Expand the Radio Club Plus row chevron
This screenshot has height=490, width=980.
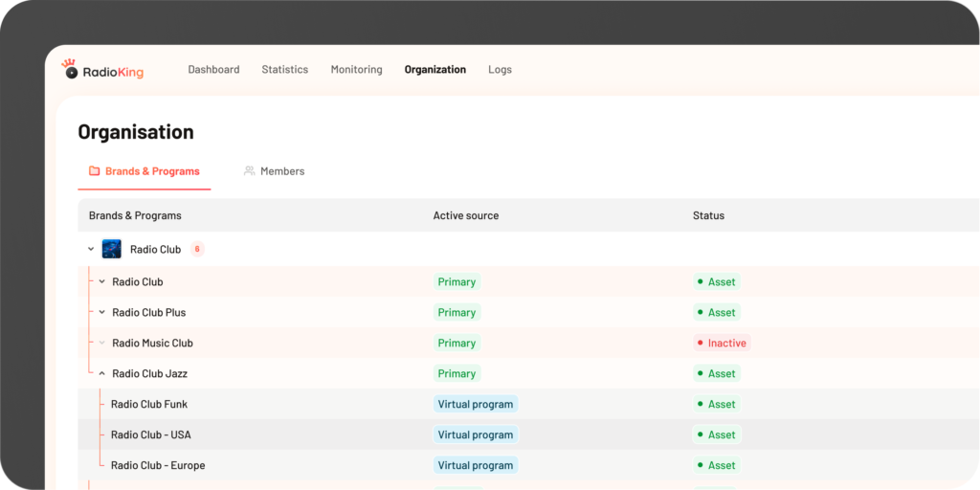[102, 312]
